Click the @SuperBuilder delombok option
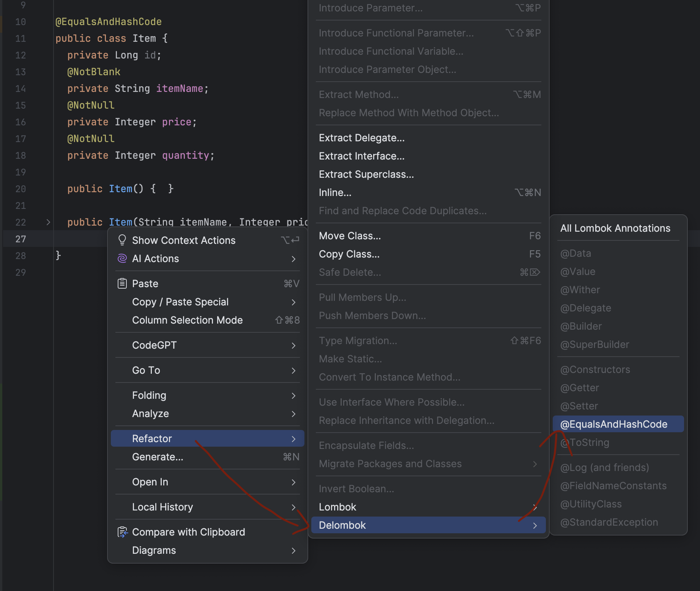This screenshot has height=591, width=700. pos(618,344)
